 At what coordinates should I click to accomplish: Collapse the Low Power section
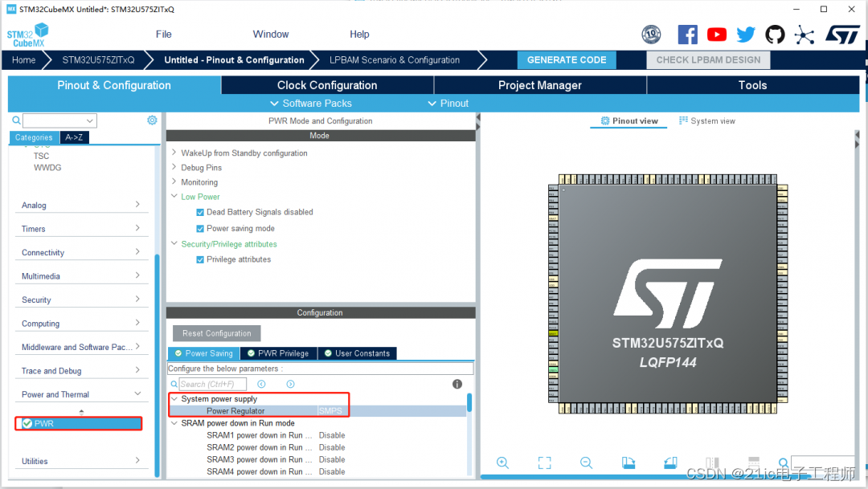pos(174,196)
